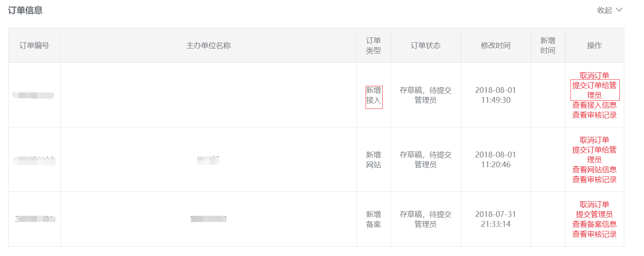Image resolution: width=644 pixels, height=256 pixels.
Task: Click the 订单编号 column header
Action: 34,46
